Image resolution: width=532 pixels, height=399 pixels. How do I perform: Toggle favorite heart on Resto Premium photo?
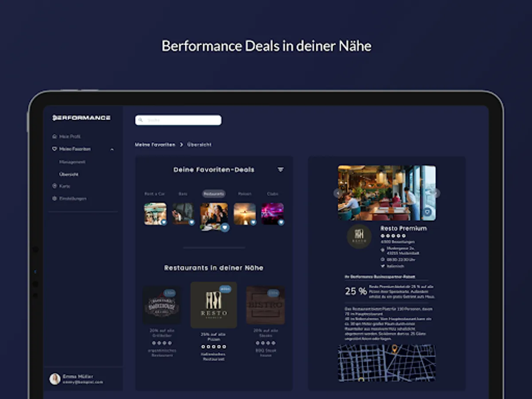(427, 212)
